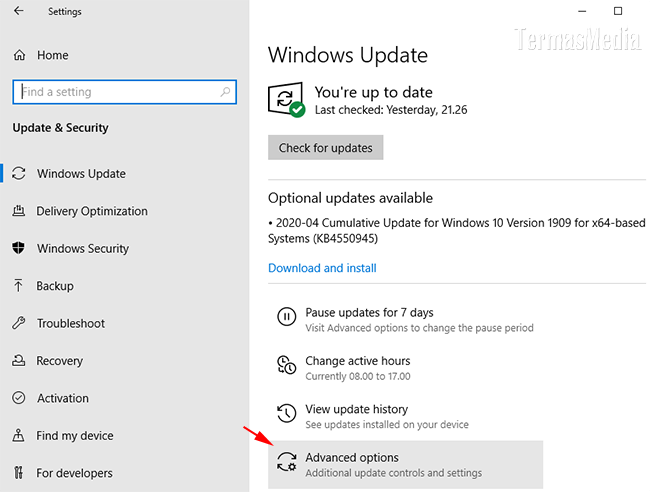Click the 'Optional updates available' heading
The width and height of the screenshot is (650, 492).
coord(350,198)
